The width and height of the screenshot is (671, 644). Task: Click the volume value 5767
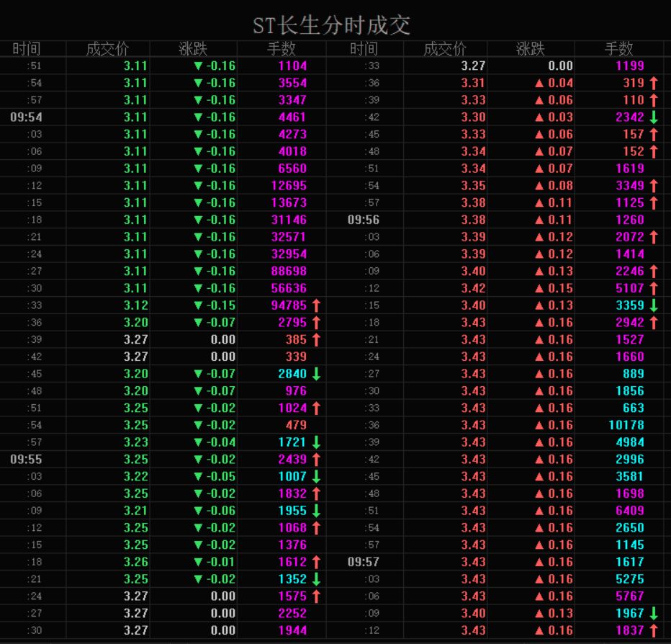(x=629, y=596)
